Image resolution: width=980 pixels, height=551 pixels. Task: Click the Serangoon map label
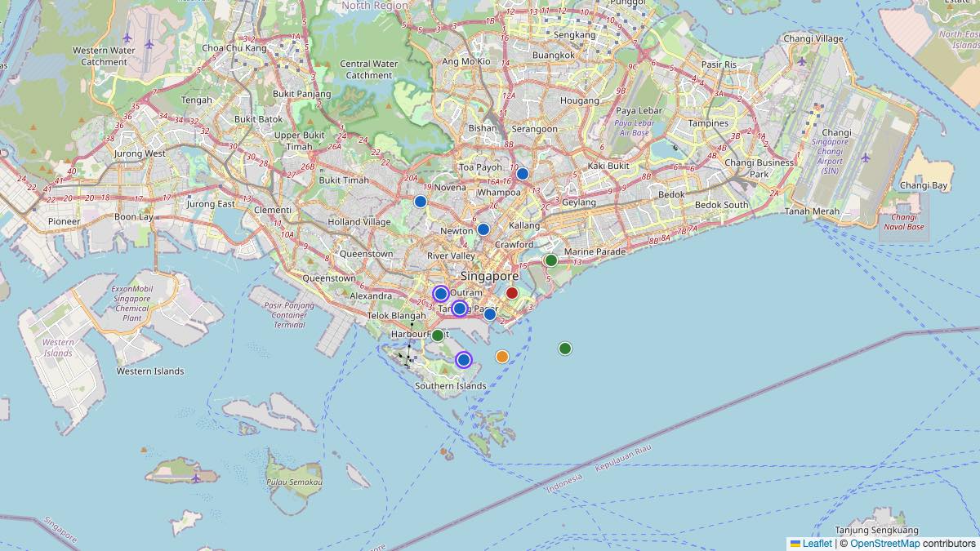coord(535,129)
